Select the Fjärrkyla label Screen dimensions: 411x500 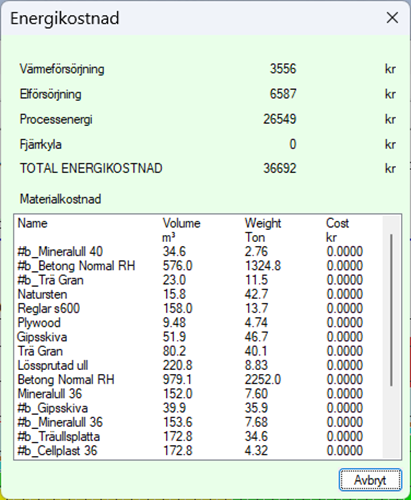[40, 144]
